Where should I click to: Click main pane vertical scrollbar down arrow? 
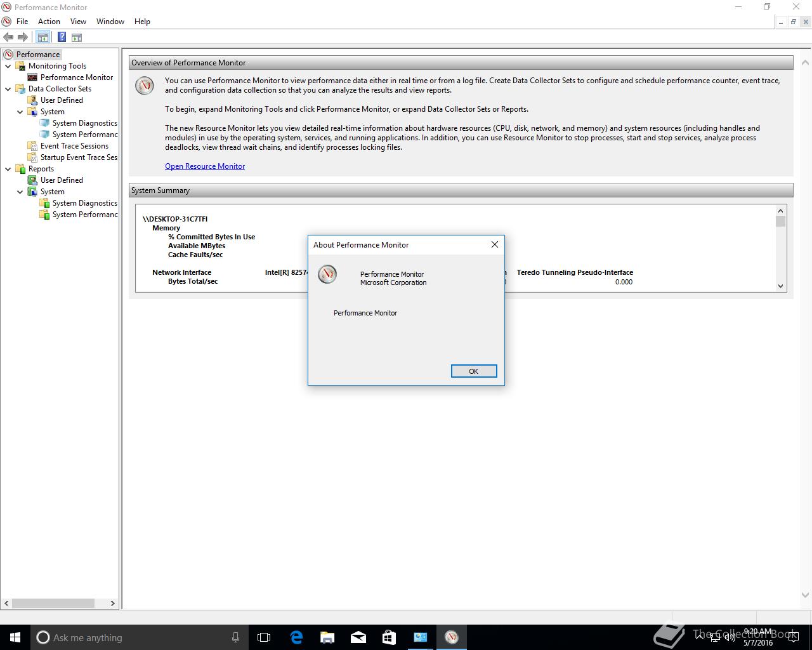[x=806, y=595]
